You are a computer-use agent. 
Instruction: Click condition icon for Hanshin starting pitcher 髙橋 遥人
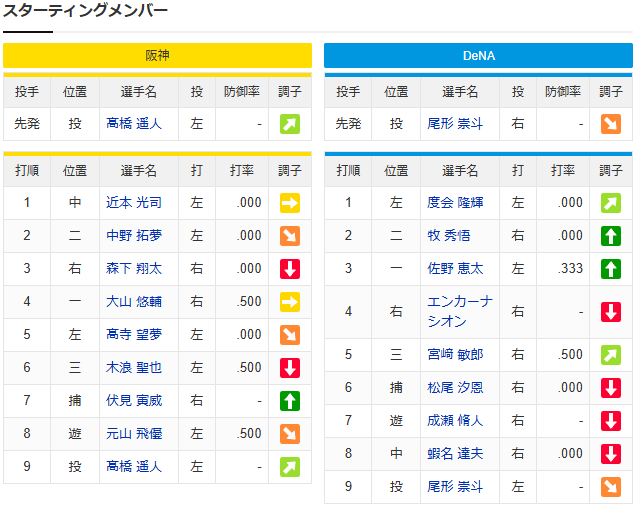[290, 124]
